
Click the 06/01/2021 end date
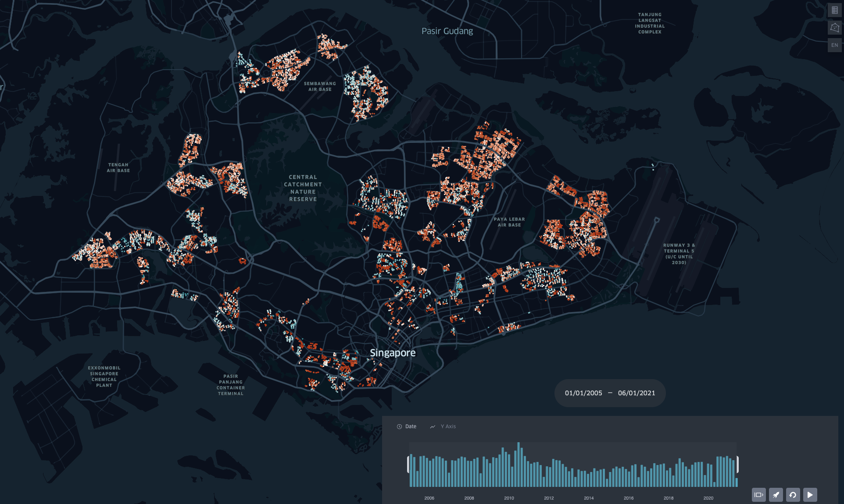(x=636, y=393)
